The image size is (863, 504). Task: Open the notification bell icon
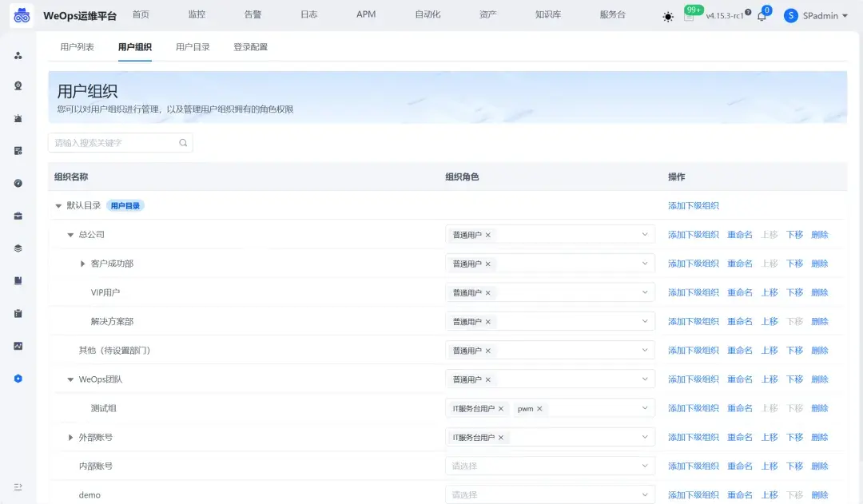click(x=762, y=16)
